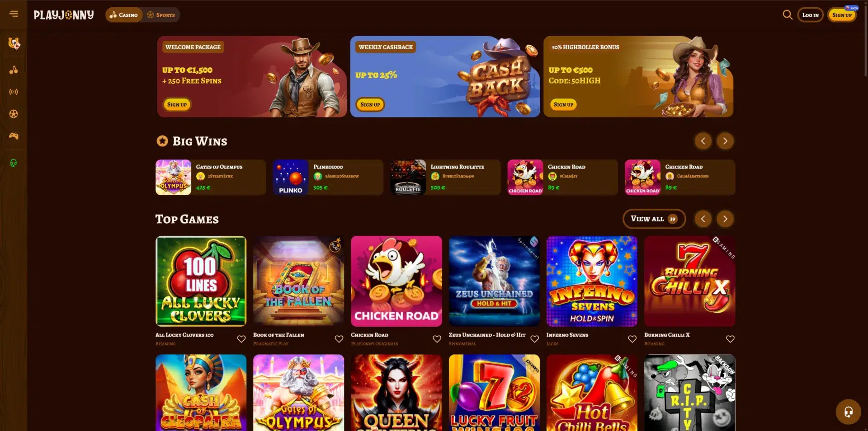Click the gamepad sidebar icon

[14, 136]
